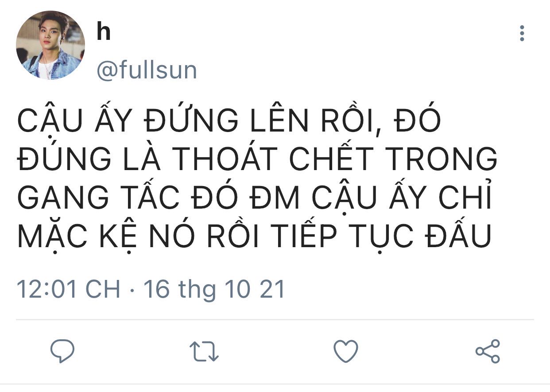550x392 pixels.
Task: Visit the @fullsun handle link
Action: click(147, 70)
